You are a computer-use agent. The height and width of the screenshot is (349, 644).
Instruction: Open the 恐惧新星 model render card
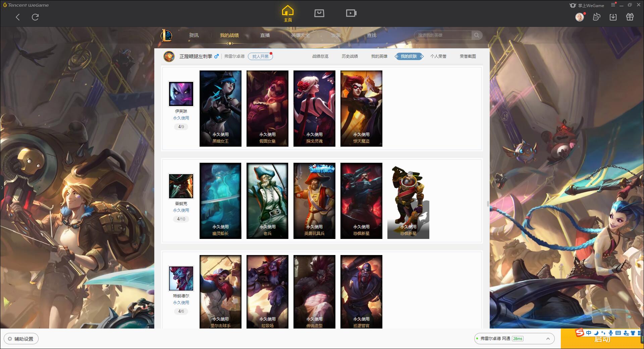pos(408,201)
